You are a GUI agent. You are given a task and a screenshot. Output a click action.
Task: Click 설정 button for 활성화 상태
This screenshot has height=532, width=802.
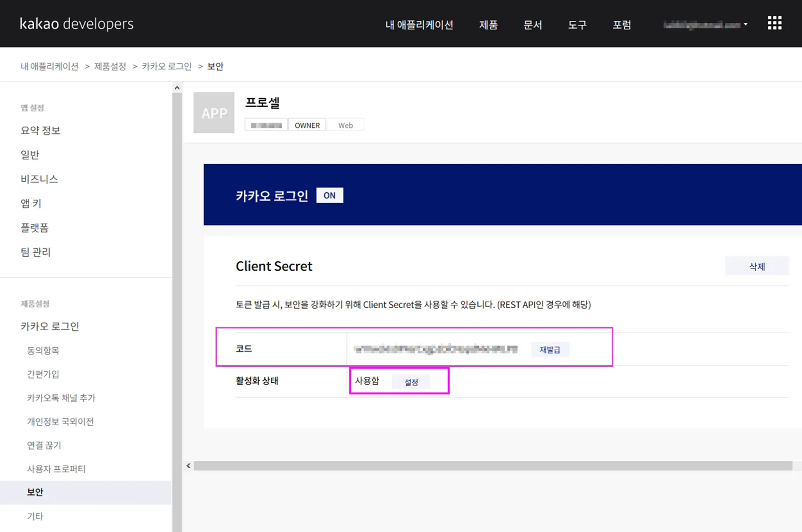(x=411, y=382)
